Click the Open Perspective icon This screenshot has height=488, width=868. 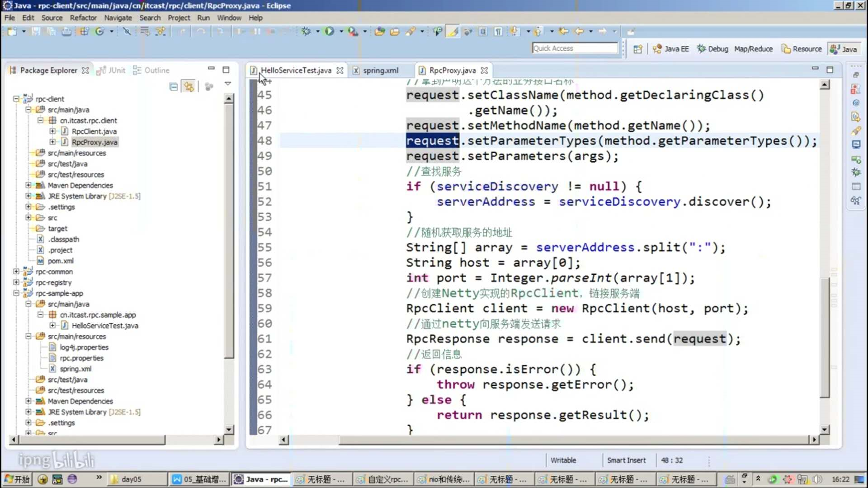pos(637,49)
